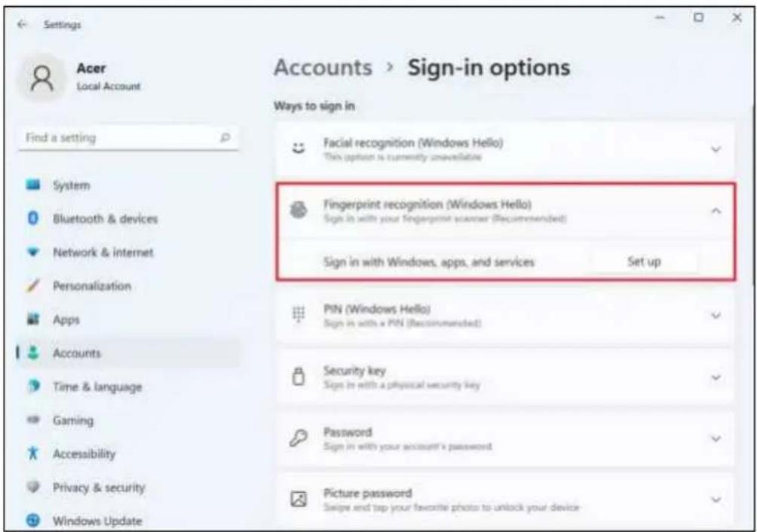Expand the PIN (Windows Hello) option
Viewport: 757px width, 532px height.
pos(505,316)
